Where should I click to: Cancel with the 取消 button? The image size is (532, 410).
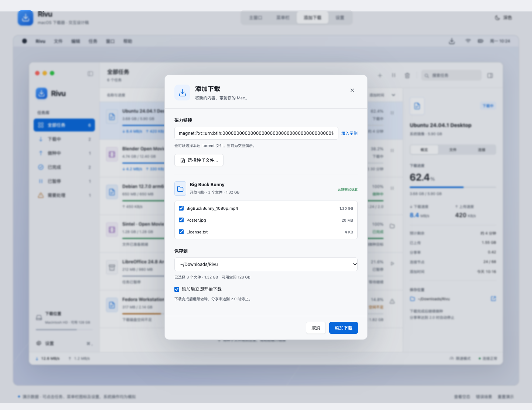coord(316,328)
